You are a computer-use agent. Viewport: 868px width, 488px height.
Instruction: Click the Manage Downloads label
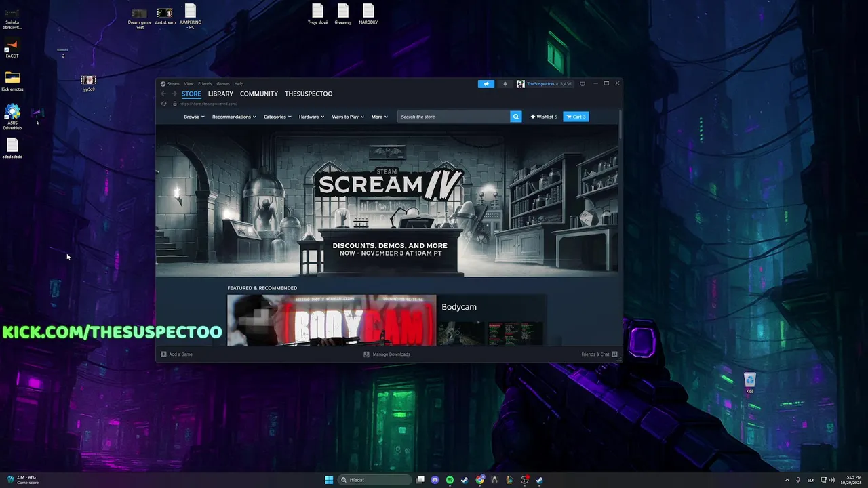point(391,354)
